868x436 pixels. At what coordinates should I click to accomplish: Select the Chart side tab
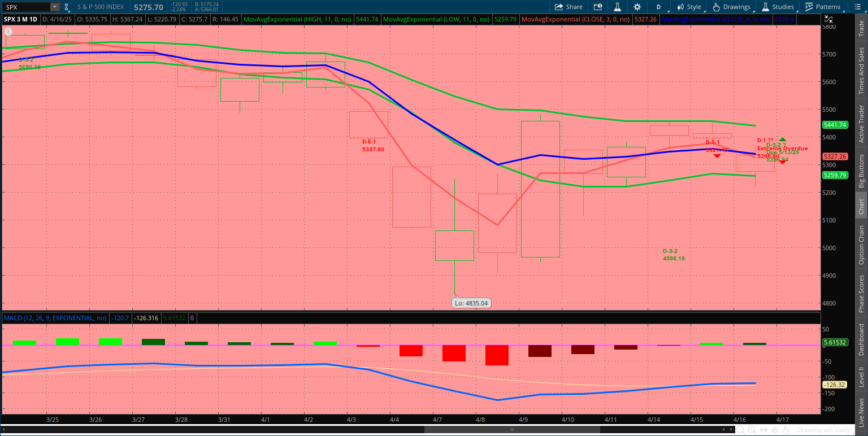pyautogui.click(x=861, y=207)
